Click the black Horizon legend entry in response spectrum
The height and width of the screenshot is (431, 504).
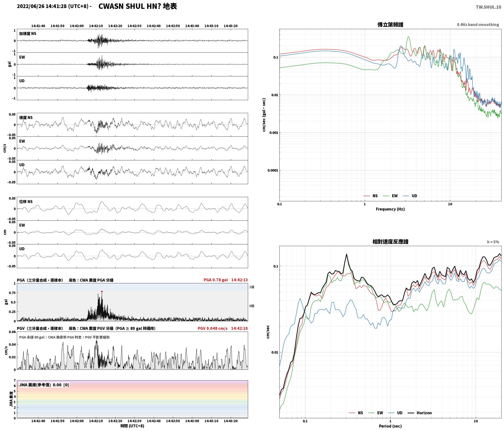point(420,413)
